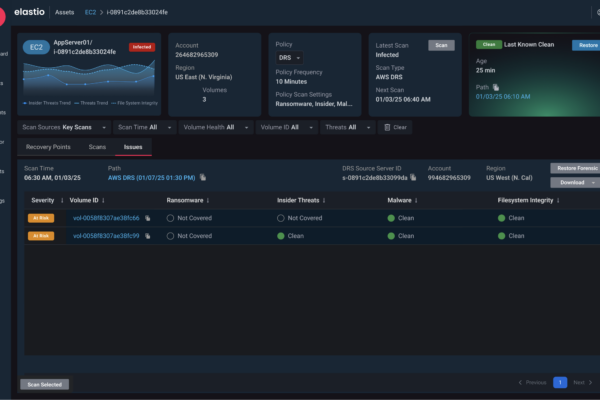Screen dimensions: 600x400
Task: Copy the DRS Source Server ID
Action: click(414, 177)
